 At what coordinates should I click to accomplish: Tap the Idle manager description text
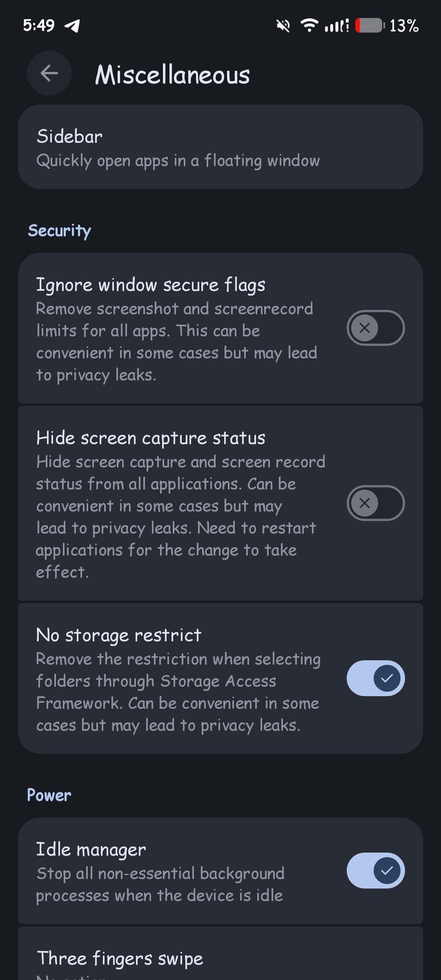point(160,884)
